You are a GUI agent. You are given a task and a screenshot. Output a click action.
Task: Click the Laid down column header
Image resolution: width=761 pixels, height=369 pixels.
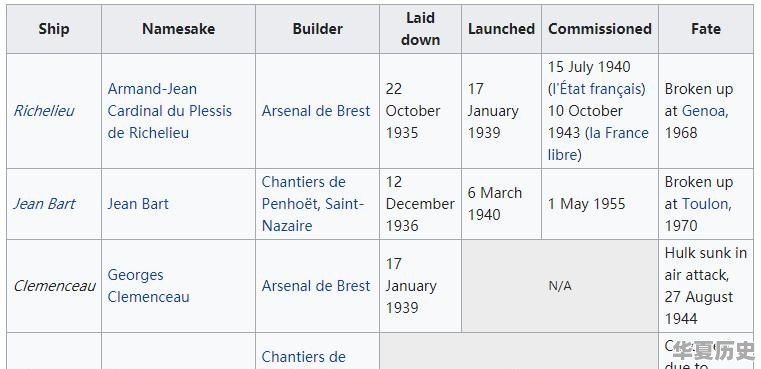420,29
